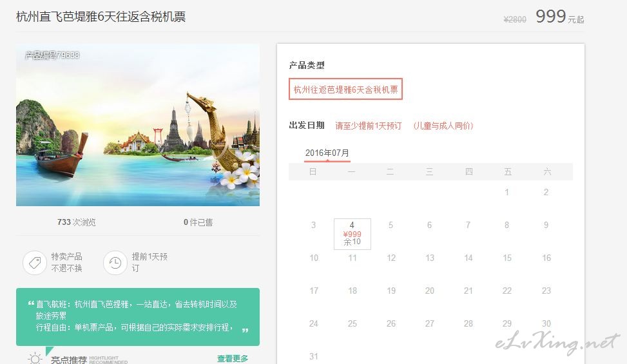
Task: Select July 20 on the calendar
Action: [429, 291]
